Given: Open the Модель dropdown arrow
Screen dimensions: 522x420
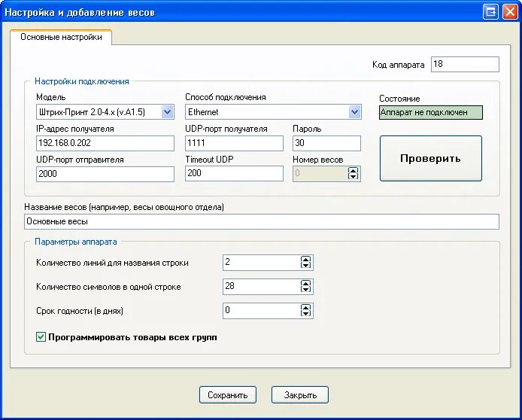Looking at the screenshot, I should [167, 112].
